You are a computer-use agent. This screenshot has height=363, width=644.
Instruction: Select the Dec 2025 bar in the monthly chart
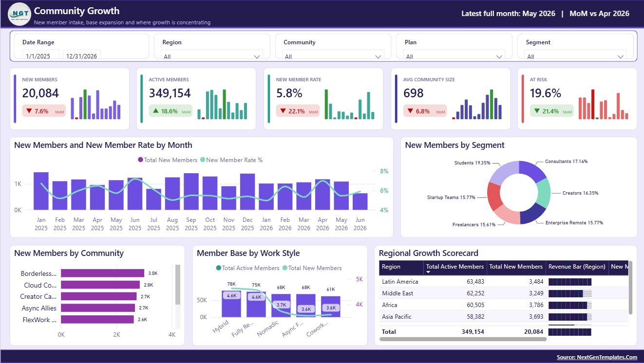tap(247, 192)
